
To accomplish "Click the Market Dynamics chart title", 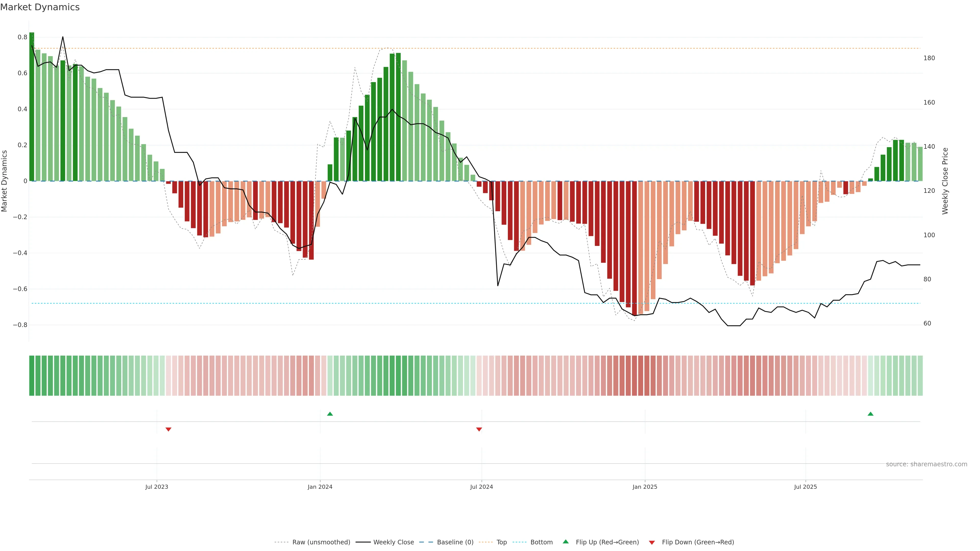I will 40,7.
